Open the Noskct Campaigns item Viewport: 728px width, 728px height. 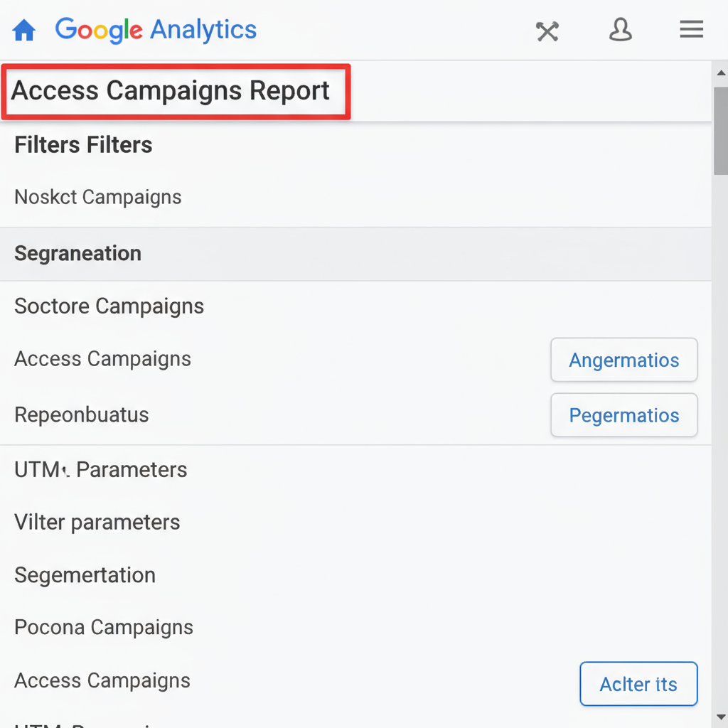click(98, 197)
